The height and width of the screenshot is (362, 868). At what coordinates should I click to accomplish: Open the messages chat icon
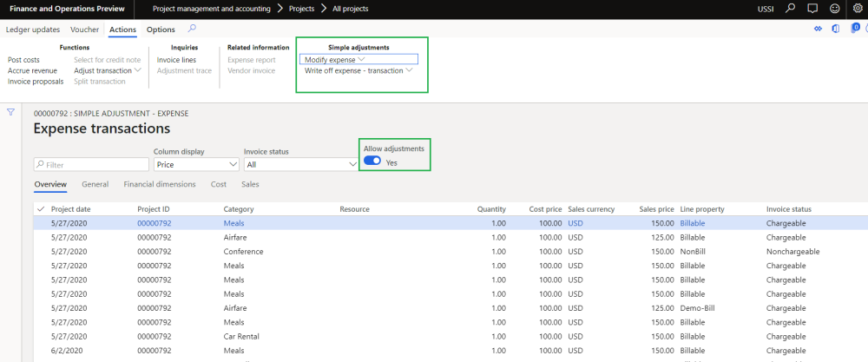(812, 9)
